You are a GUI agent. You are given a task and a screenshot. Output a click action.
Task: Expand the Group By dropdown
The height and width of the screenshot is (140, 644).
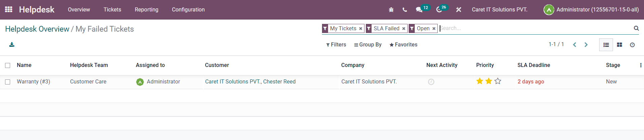pyautogui.click(x=368, y=45)
